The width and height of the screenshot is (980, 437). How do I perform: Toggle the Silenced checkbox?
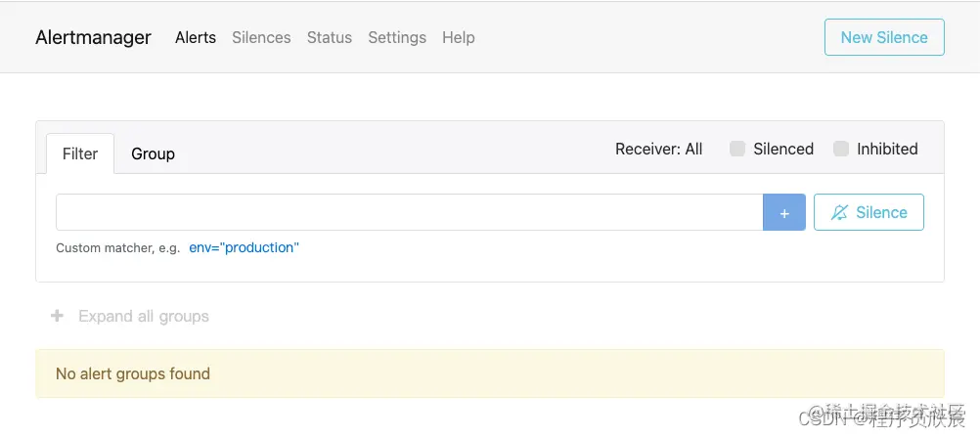[x=737, y=149]
